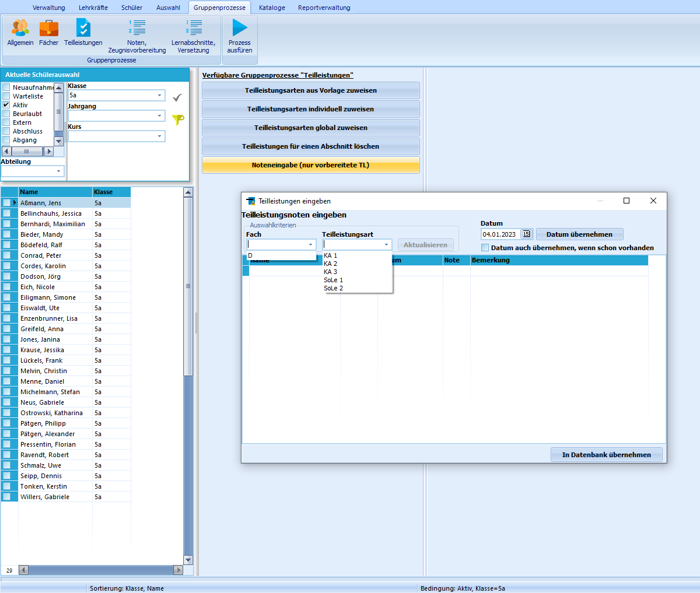Click the Datum übernehmen button
Screen dimensions: 700x593
[x=579, y=234]
